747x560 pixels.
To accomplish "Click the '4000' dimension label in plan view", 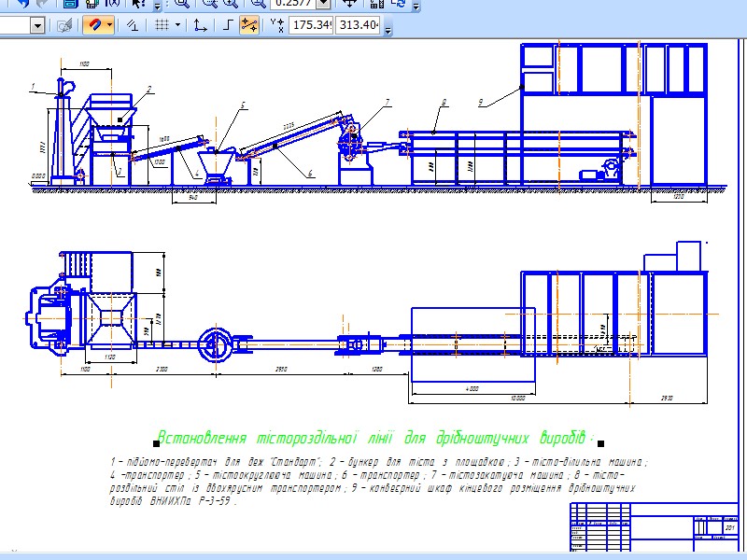I will point(472,388).
